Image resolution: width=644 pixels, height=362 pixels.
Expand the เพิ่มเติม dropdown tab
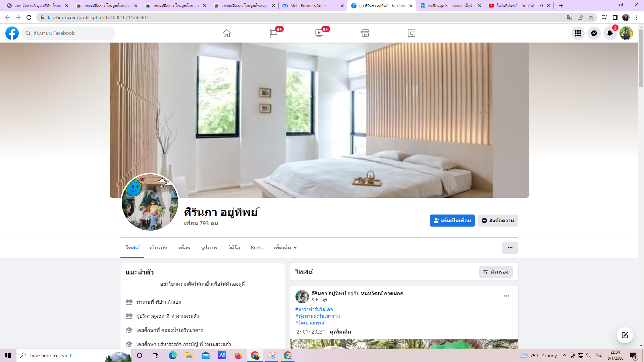pyautogui.click(x=285, y=248)
